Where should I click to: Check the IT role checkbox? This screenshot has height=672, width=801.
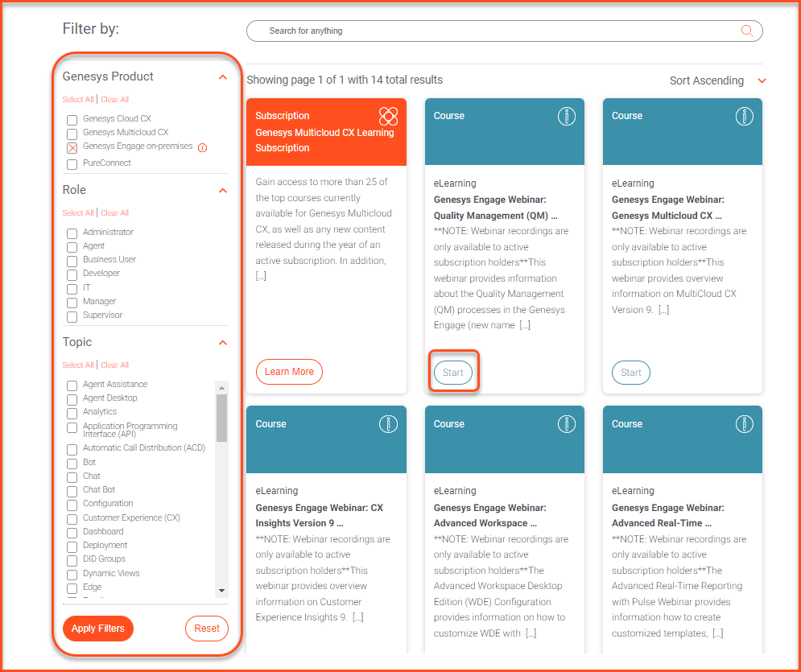[x=72, y=289]
